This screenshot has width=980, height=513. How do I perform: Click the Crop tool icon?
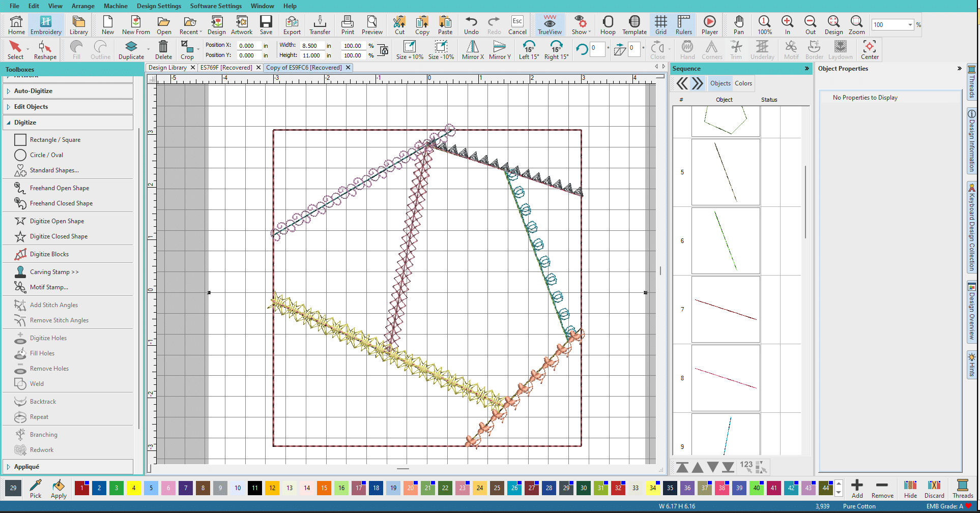pyautogui.click(x=187, y=50)
